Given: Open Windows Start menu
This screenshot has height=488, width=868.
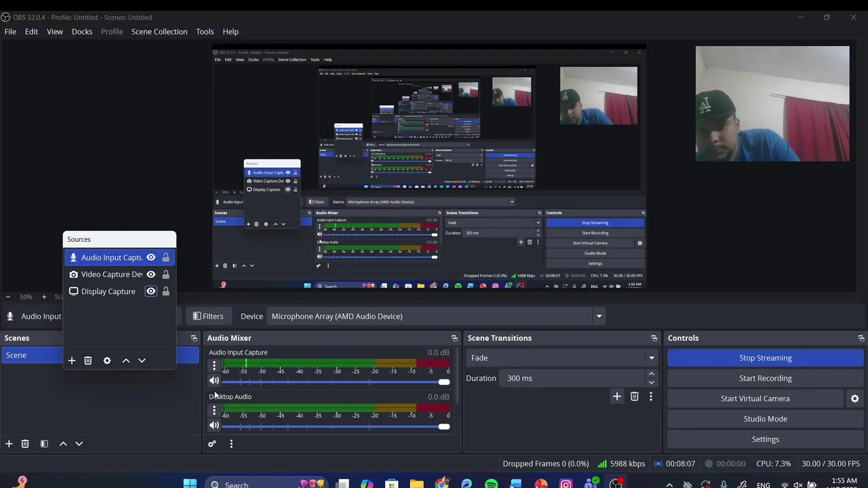Looking at the screenshot, I should pyautogui.click(x=190, y=484).
